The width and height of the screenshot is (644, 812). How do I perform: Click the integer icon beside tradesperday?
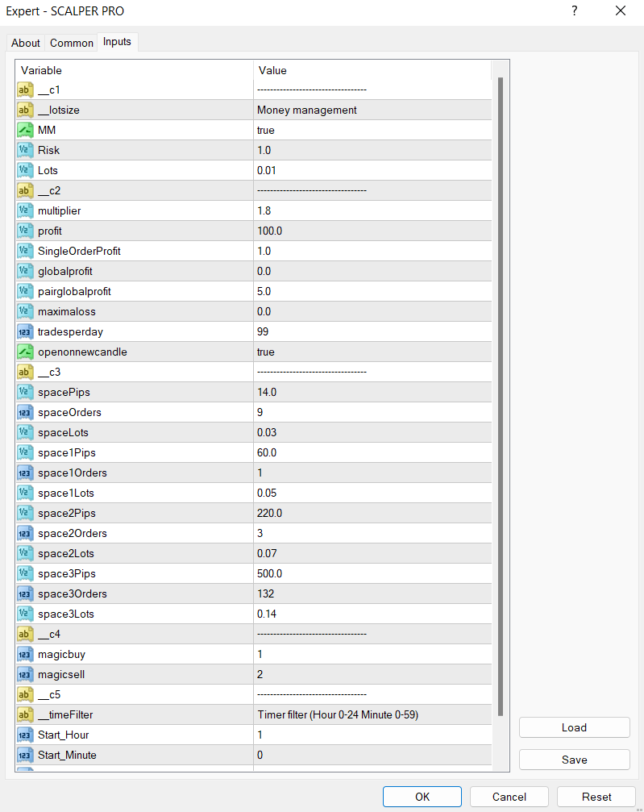click(x=25, y=331)
